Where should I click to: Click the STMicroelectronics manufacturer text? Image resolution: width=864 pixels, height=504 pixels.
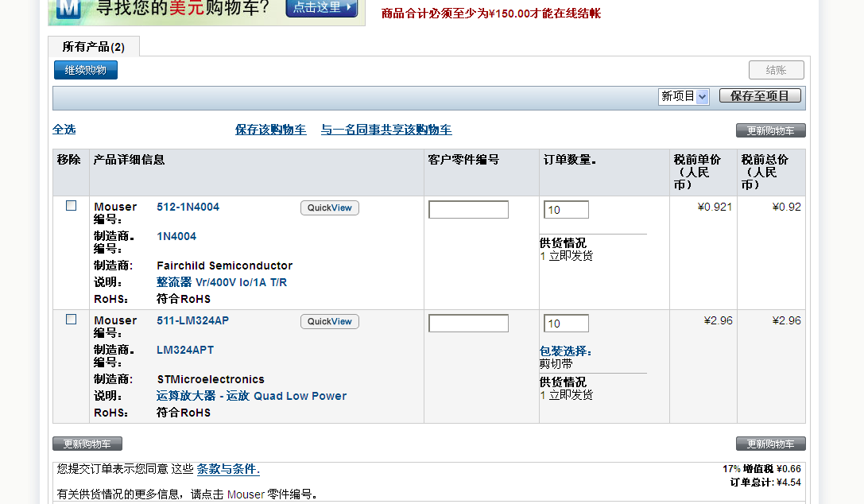tap(211, 379)
